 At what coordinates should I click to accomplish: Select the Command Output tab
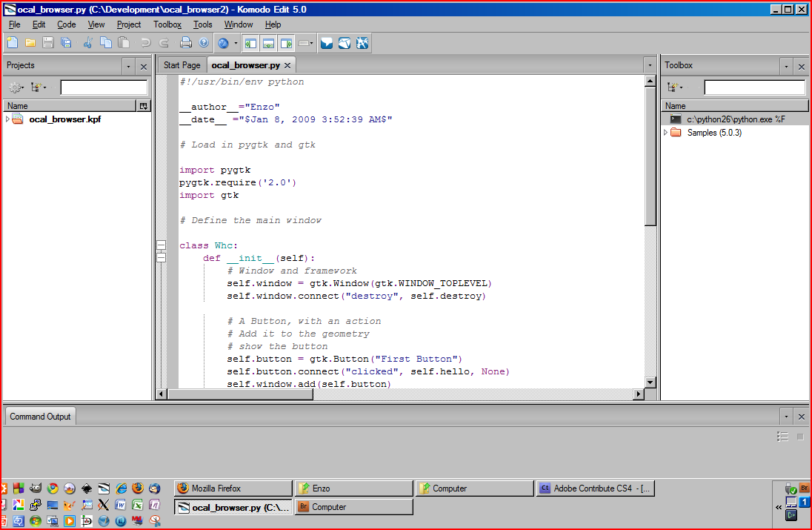pos(41,417)
